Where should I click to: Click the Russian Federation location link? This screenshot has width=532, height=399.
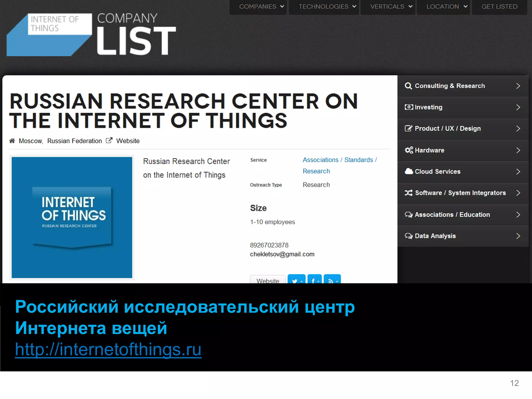point(75,141)
